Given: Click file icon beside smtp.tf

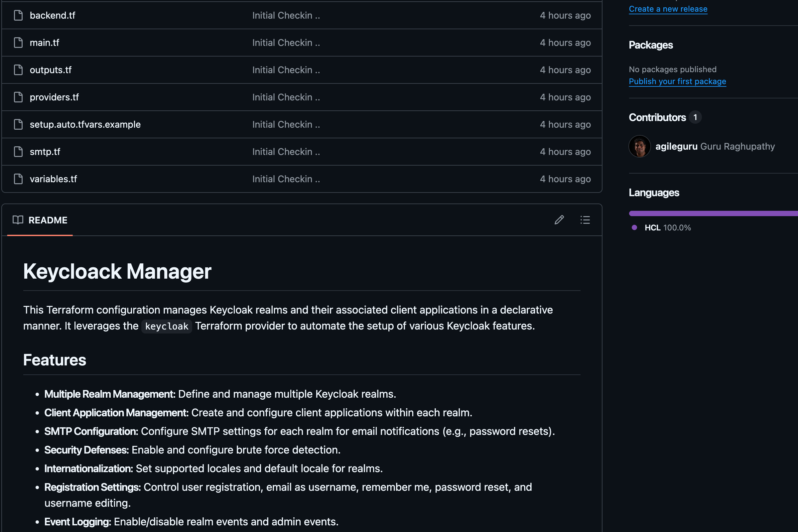Looking at the screenshot, I should pyautogui.click(x=18, y=152).
